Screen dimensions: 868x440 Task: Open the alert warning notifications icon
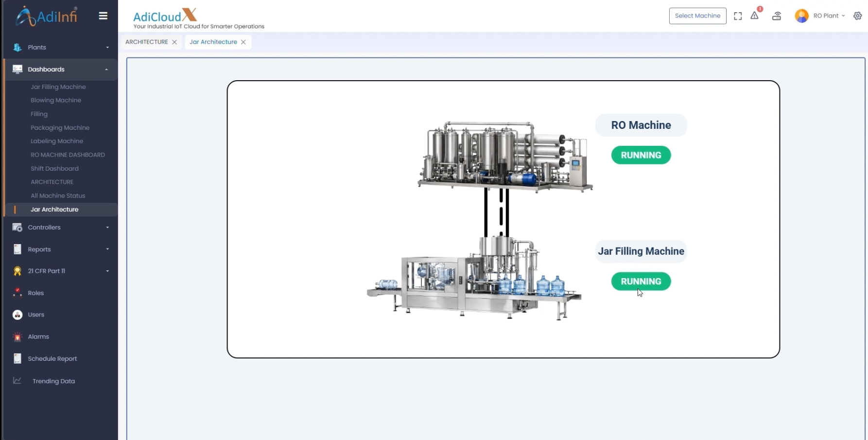point(754,16)
